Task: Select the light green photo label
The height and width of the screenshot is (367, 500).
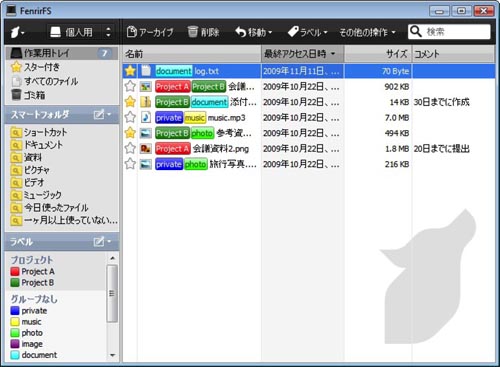Action: click(27, 333)
